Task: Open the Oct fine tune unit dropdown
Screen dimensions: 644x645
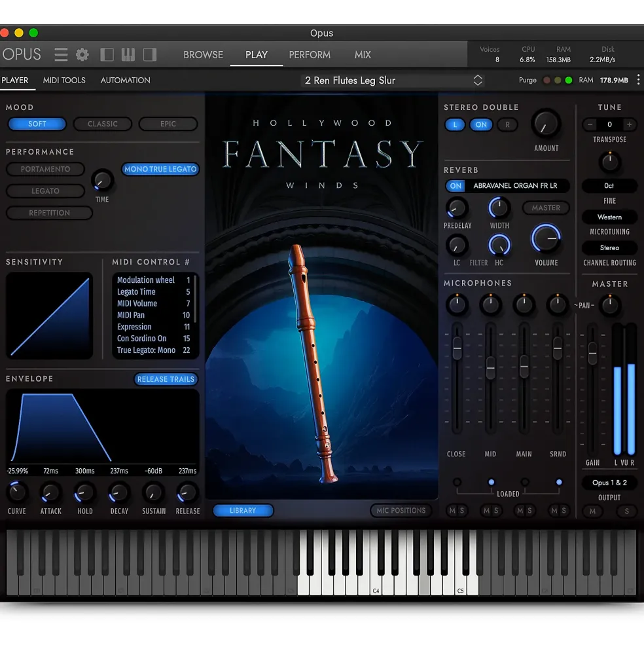Action: (609, 185)
